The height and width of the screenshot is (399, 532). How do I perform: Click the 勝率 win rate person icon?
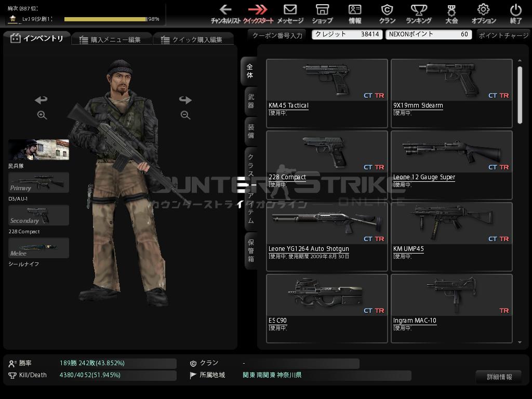[12, 363]
